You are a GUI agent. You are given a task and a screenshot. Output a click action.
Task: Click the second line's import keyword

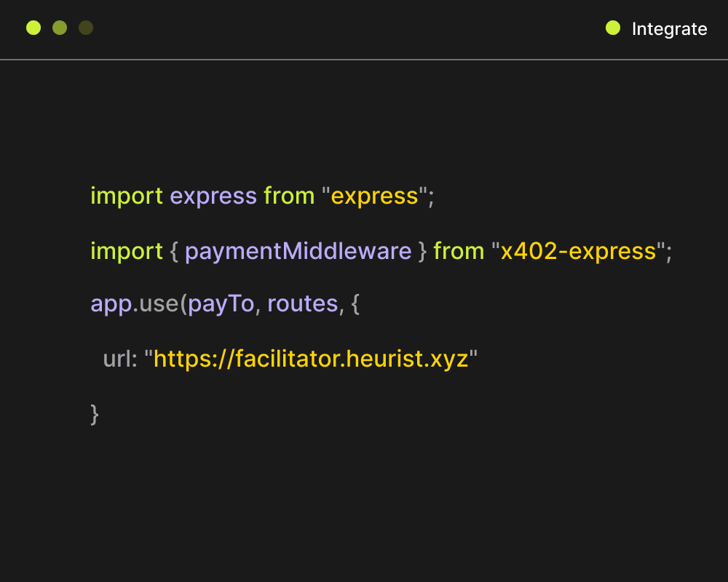coord(127,251)
